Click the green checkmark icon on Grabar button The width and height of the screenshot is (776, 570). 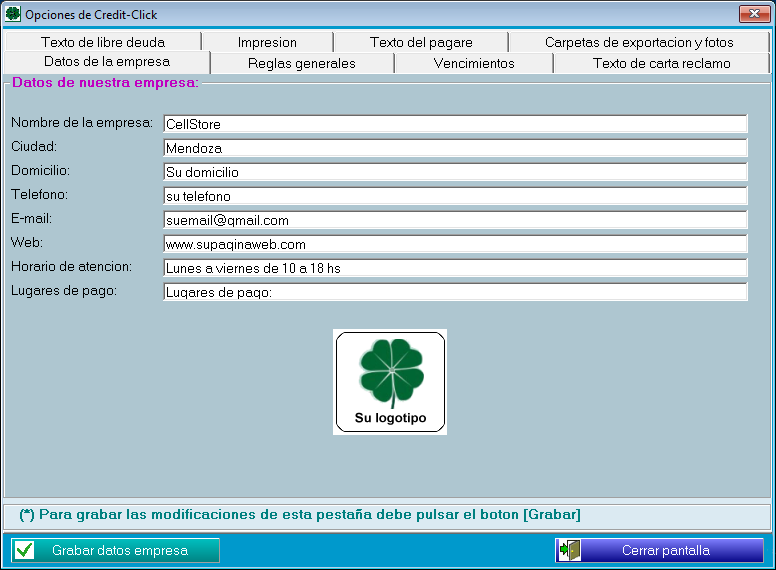(x=25, y=550)
